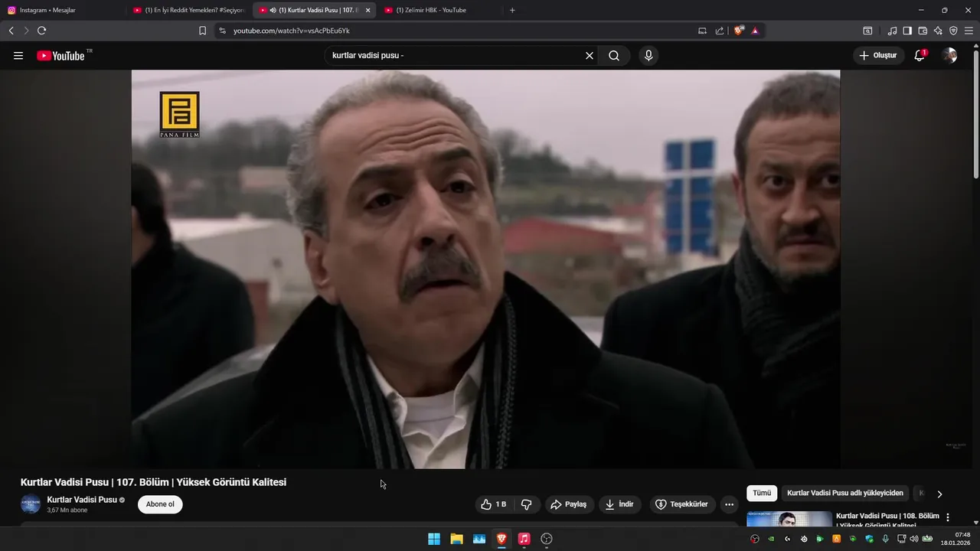Screen dimensions: 980x551
Task: Open the channel avatar beside Abone ol
Action: pos(31,504)
